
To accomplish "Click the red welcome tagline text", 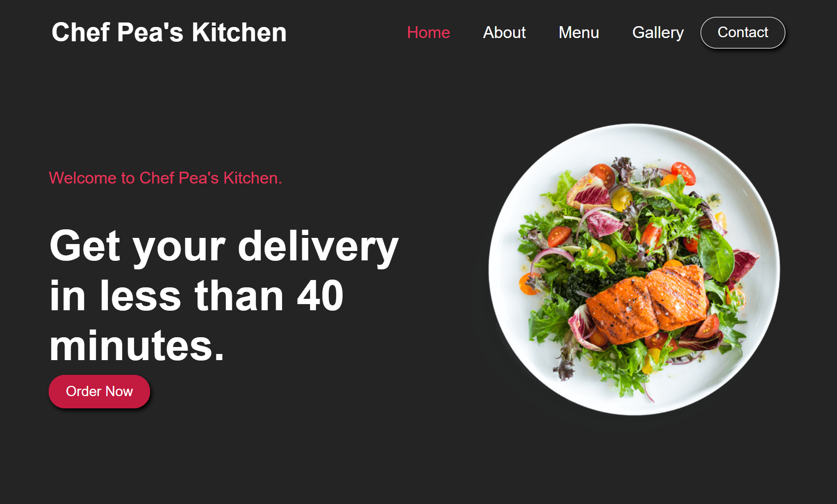I will pos(165,178).
